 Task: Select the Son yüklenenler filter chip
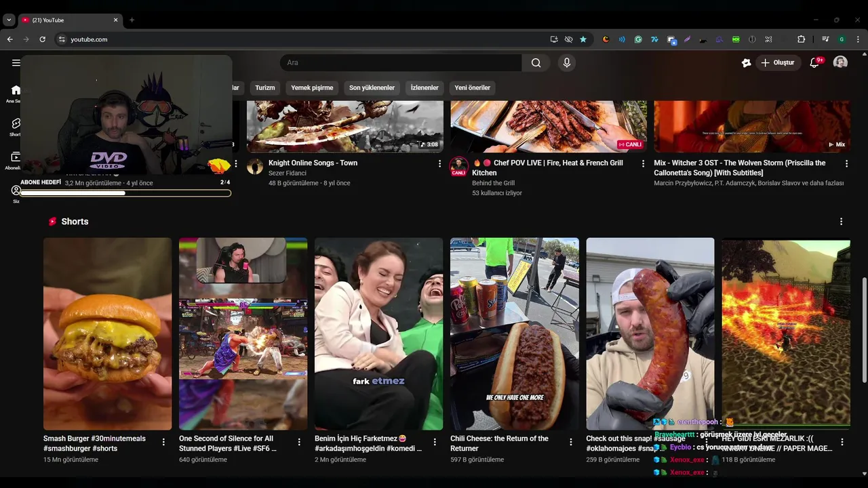pyautogui.click(x=372, y=87)
